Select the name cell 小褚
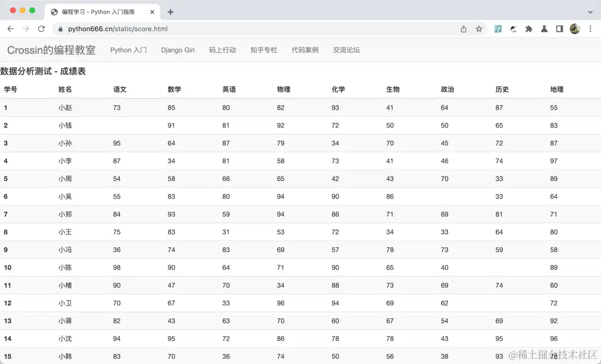The height and width of the screenshot is (364, 601). [65, 286]
